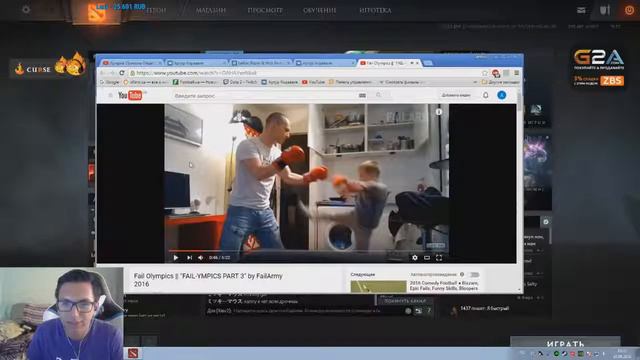This screenshot has width=640, height=360.
Task: Switch to the first YouTube browser tab
Action: (132, 63)
